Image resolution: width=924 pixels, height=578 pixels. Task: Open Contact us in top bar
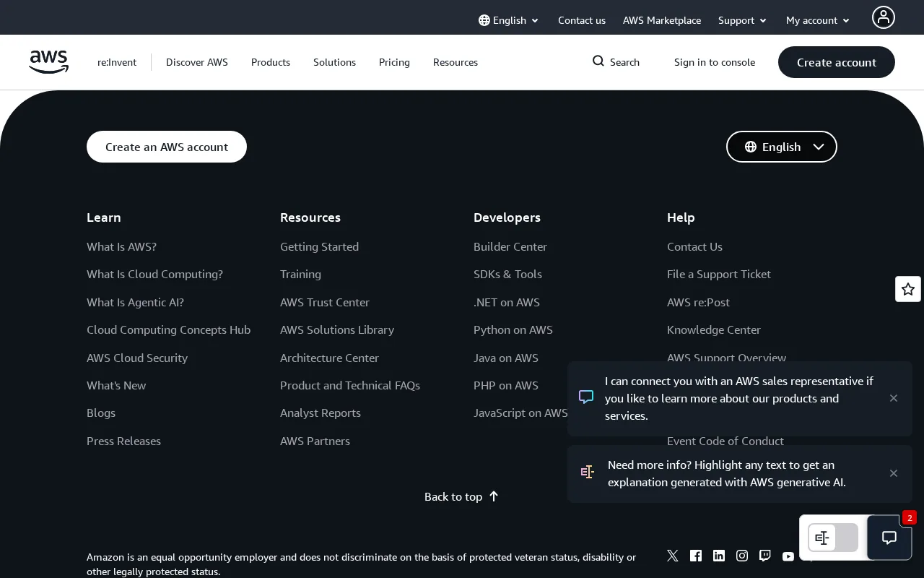(x=582, y=20)
